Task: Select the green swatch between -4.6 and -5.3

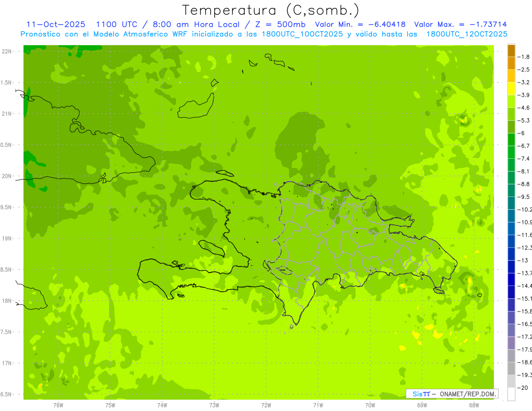Action: coord(511,114)
